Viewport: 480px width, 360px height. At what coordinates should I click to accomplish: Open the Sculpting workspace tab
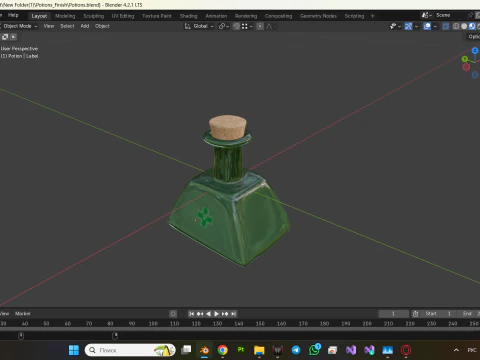(x=93, y=16)
